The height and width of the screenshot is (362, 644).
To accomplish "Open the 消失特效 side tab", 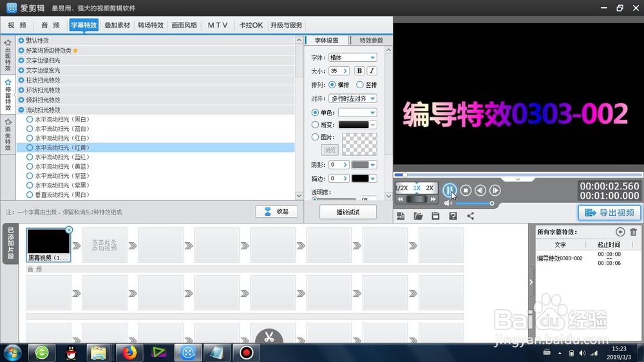I will [8, 135].
